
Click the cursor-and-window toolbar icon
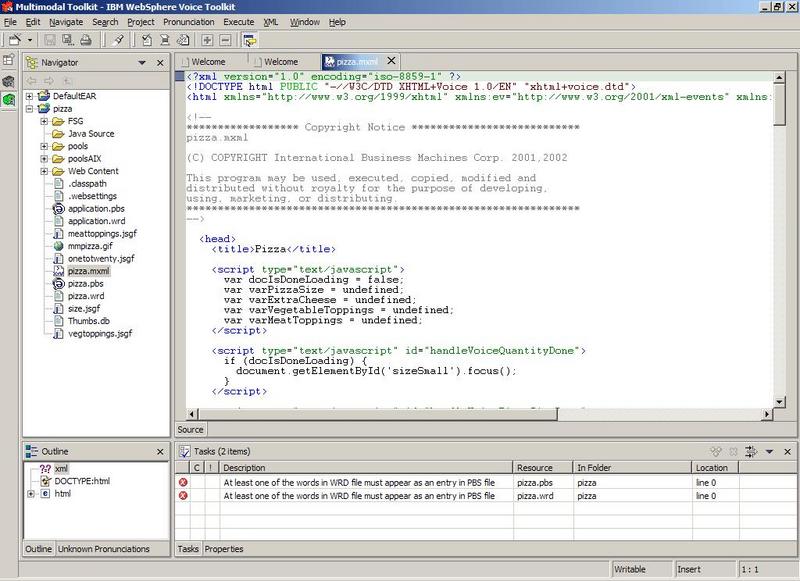click(x=249, y=40)
